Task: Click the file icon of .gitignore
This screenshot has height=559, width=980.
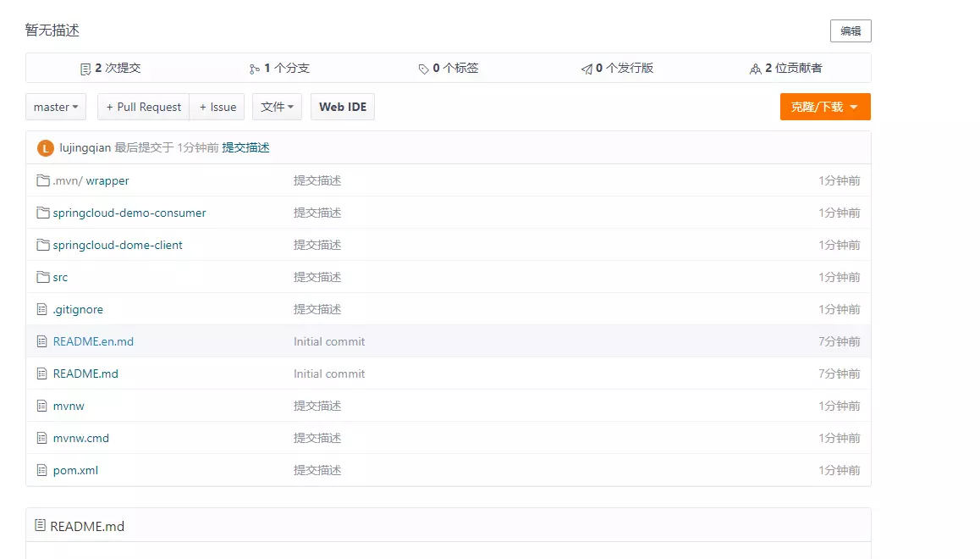Action: 41,309
